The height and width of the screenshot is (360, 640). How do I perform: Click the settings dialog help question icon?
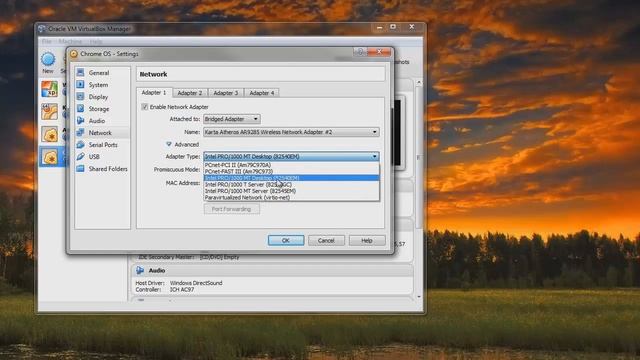coord(360,52)
